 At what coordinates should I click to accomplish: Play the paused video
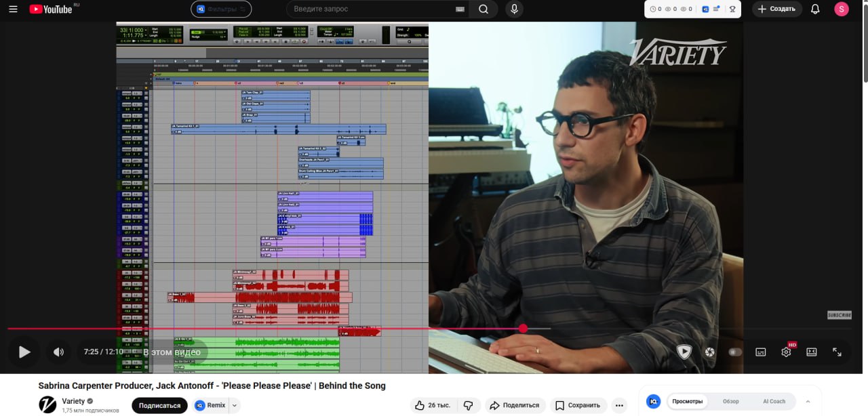[x=24, y=352]
